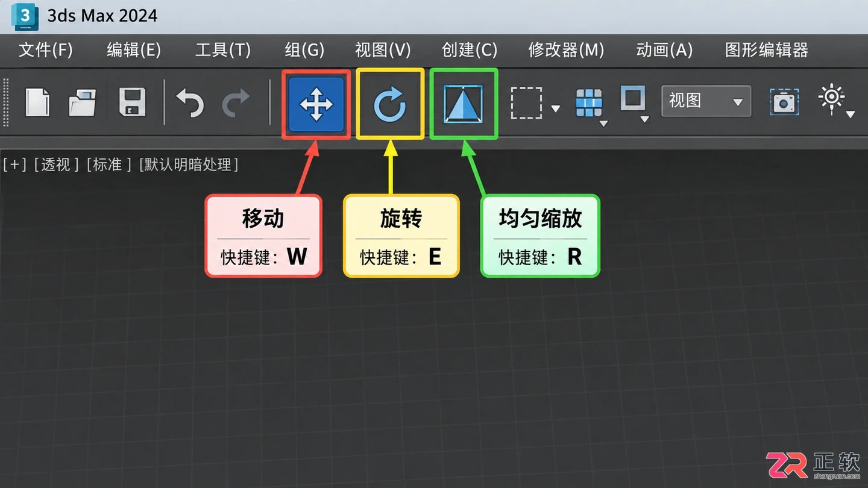Open the 组(G) menu

[x=304, y=50]
